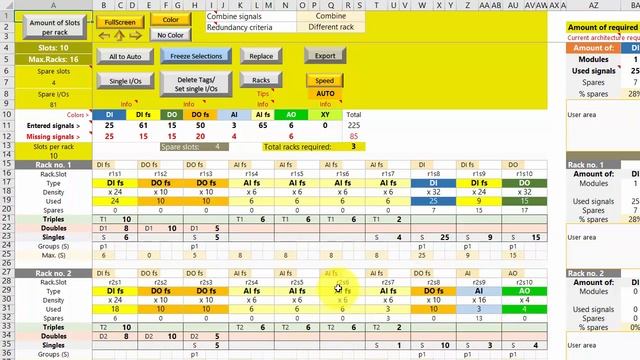The height and width of the screenshot is (360, 640).
Task: Set All to Auto
Action: (125, 56)
